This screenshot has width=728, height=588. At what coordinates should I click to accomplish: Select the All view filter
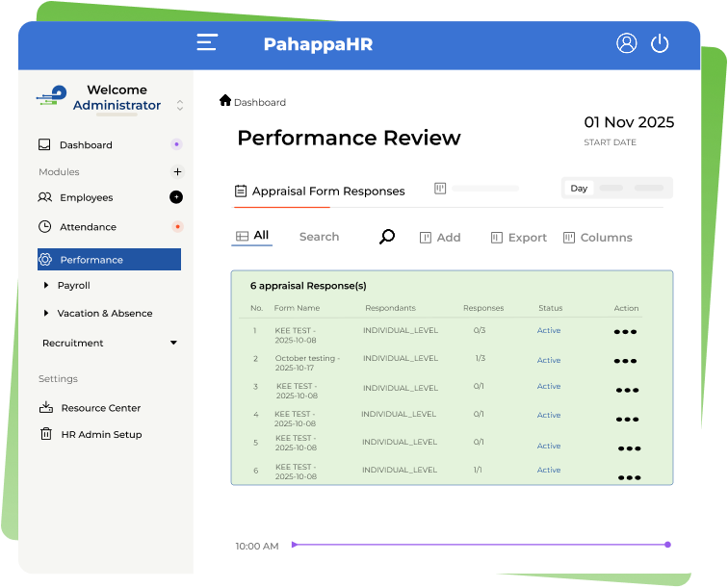tap(252, 236)
